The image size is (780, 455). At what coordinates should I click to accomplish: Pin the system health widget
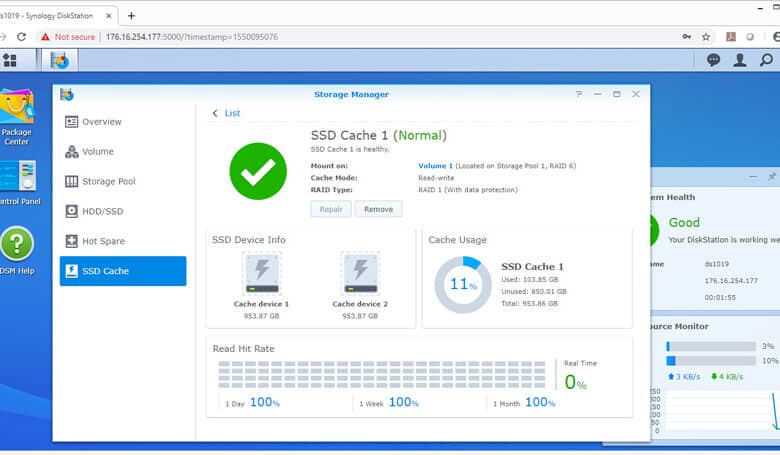[772, 177]
